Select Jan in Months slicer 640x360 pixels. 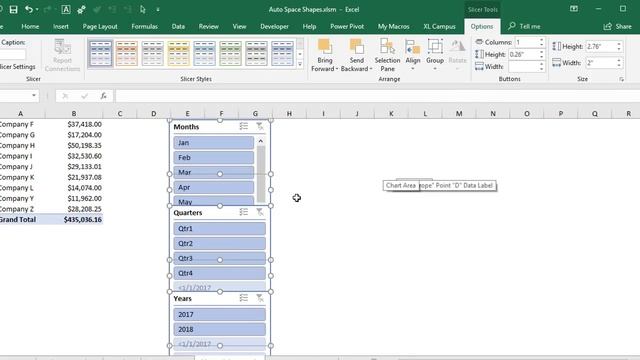coord(213,142)
